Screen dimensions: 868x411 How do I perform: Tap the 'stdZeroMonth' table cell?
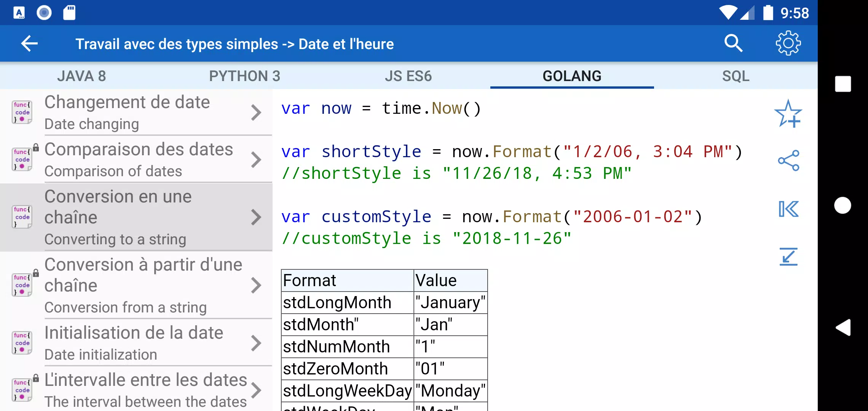coord(348,369)
